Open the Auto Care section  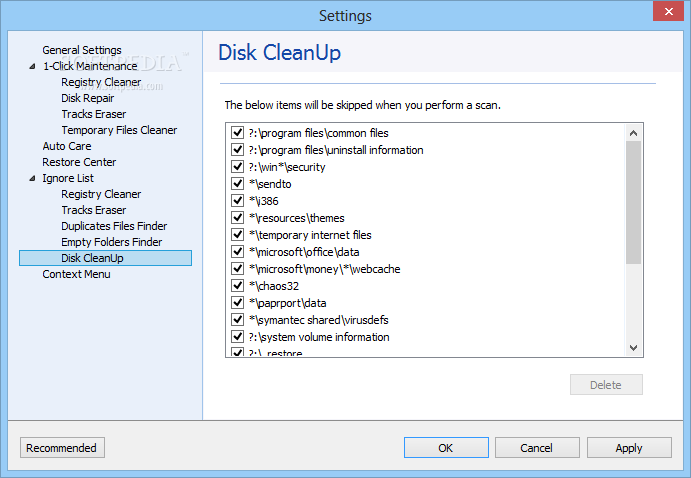[x=67, y=146]
